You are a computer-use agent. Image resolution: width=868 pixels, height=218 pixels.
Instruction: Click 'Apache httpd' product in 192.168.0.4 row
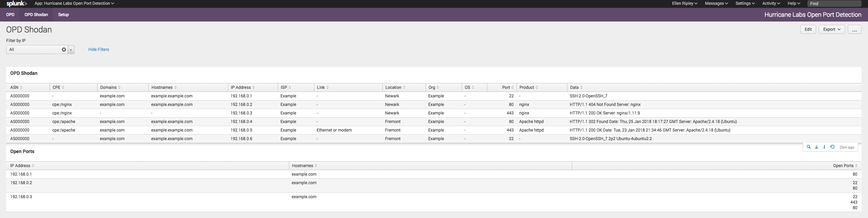coord(531,122)
